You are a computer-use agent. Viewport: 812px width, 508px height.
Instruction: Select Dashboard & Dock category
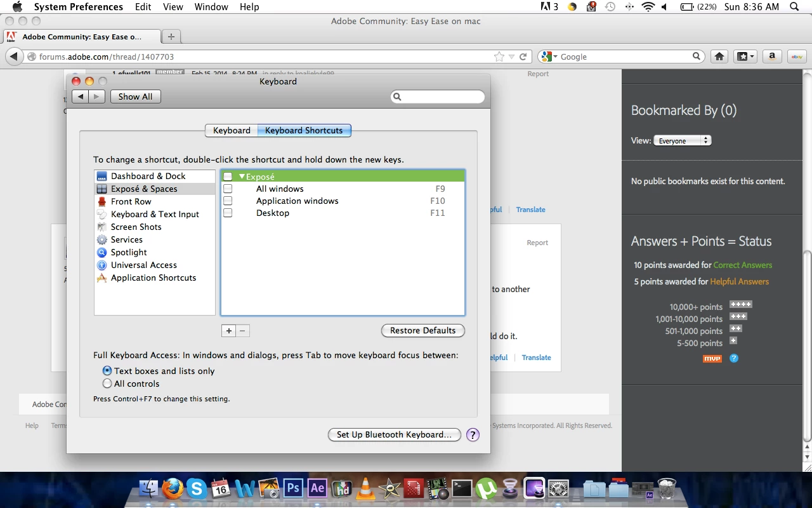(x=155, y=176)
